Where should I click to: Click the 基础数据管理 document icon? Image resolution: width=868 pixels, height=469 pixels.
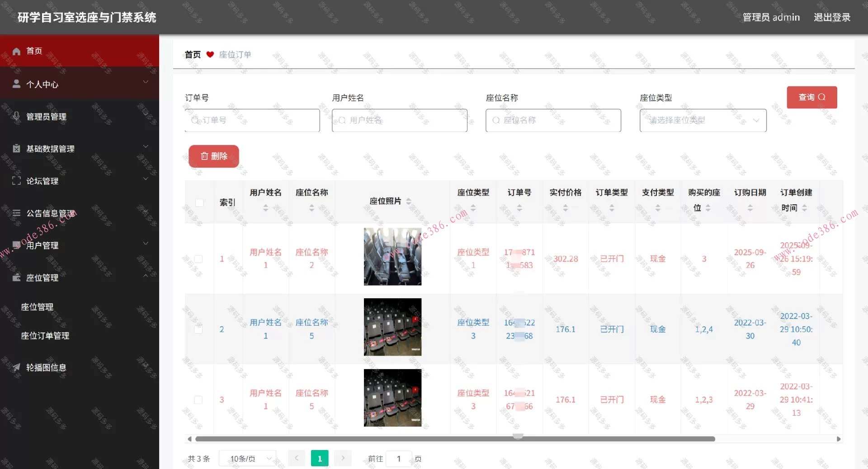click(16, 149)
